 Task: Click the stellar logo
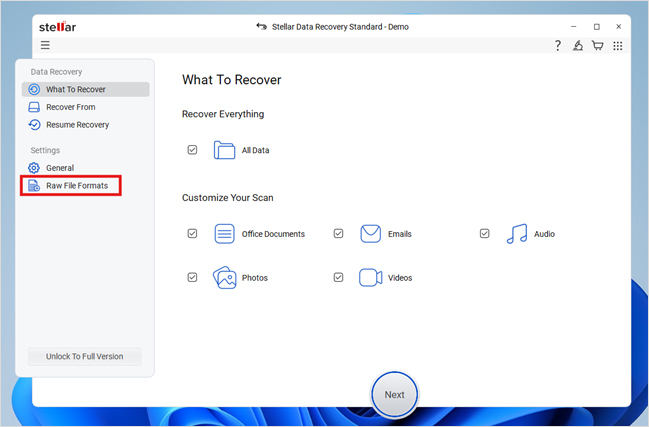(x=58, y=27)
